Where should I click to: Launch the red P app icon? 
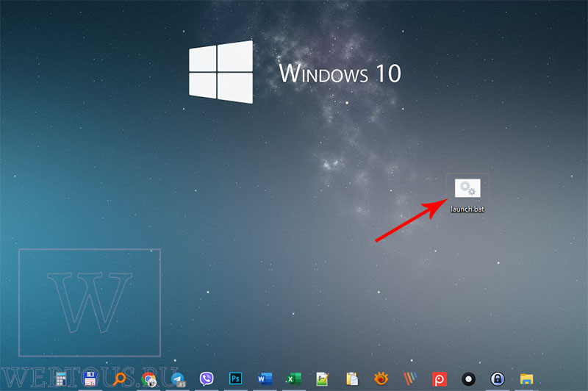tap(439, 379)
